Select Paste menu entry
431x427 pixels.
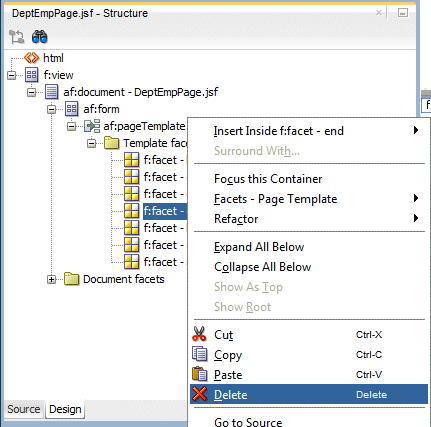[x=309, y=374]
